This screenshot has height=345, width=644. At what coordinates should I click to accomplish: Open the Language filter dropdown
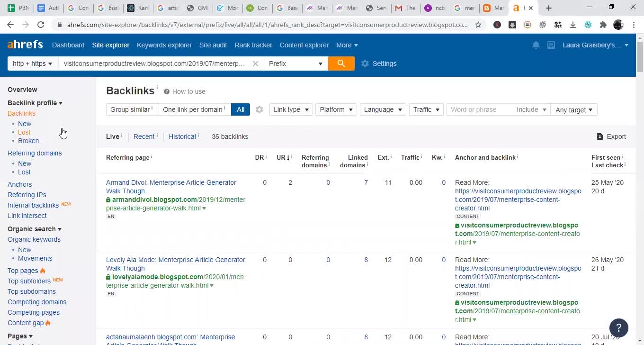pyautogui.click(x=383, y=109)
